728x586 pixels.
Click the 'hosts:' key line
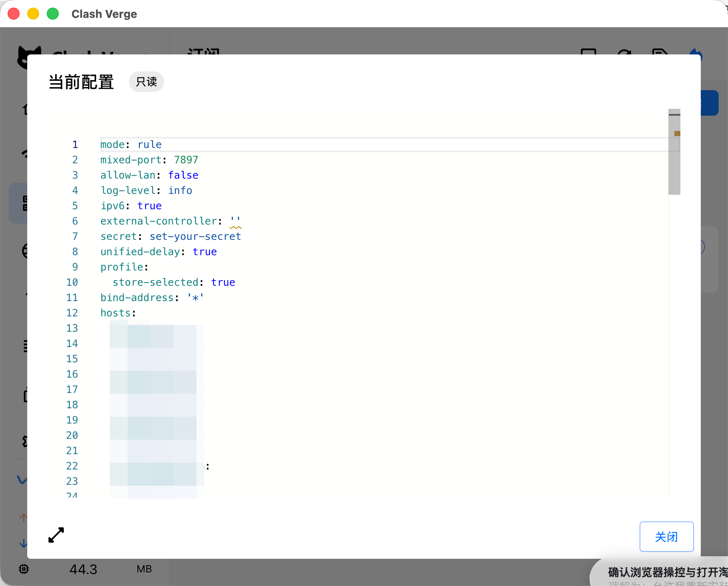click(118, 313)
